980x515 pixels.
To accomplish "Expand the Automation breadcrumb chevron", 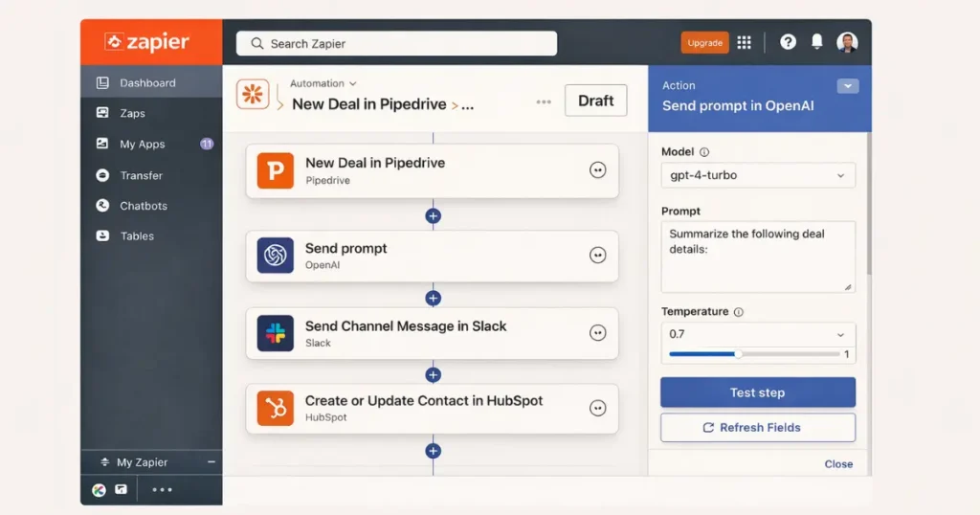I will coord(353,84).
